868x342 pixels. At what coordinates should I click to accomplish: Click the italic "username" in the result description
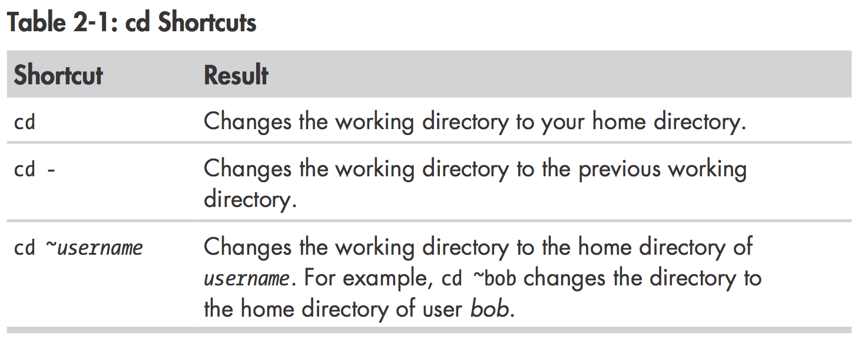(247, 278)
